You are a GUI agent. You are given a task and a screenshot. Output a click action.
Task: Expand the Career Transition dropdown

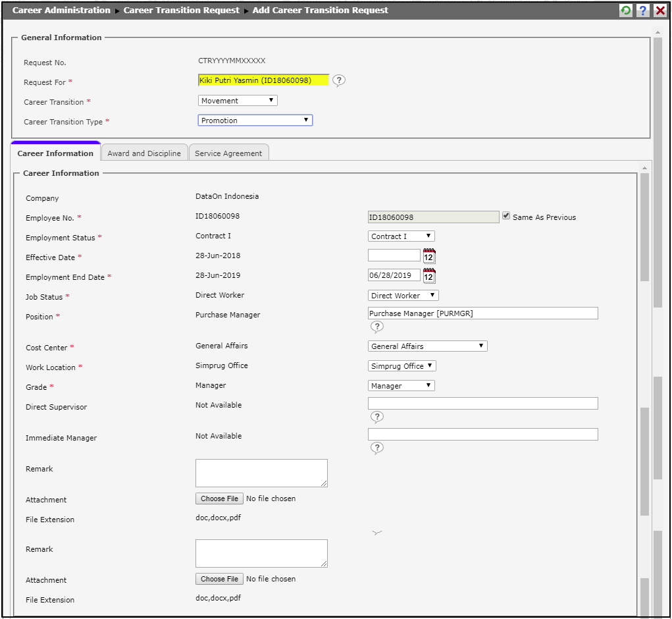tap(238, 101)
